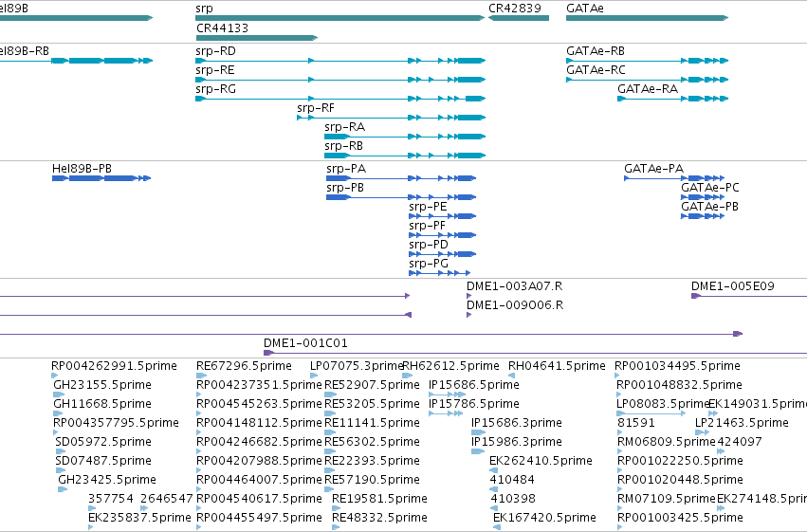Click the srp-PD protein feature
Image resolution: width=807 pixels, height=532 pixels.
(442, 254)
